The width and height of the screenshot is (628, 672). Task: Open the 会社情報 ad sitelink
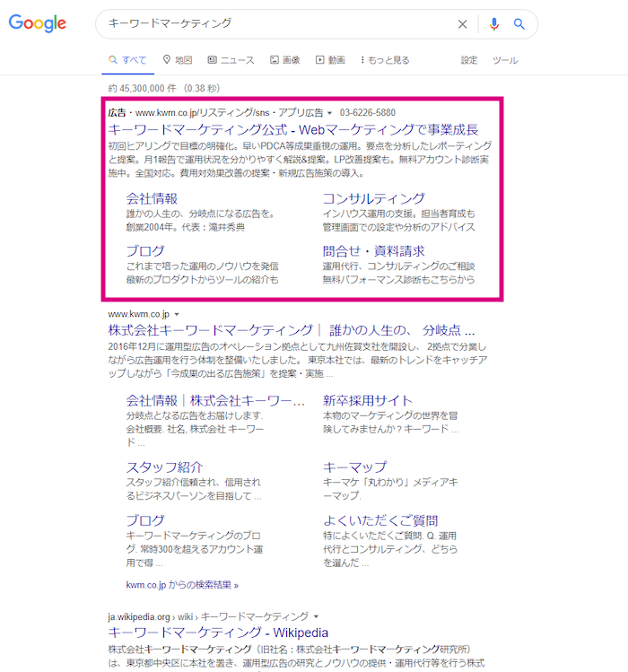point(152,198)
